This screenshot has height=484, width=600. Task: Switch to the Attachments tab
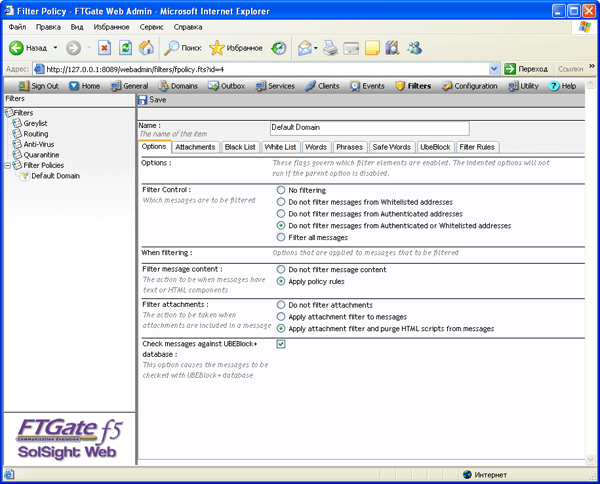pyautogui.click(x=195, y=147)
